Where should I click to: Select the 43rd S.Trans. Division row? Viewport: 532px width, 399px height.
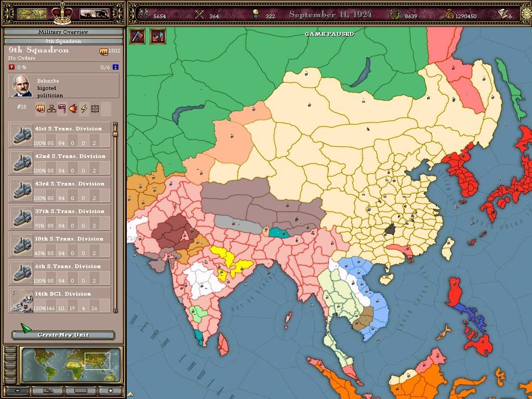pos(60,190)
